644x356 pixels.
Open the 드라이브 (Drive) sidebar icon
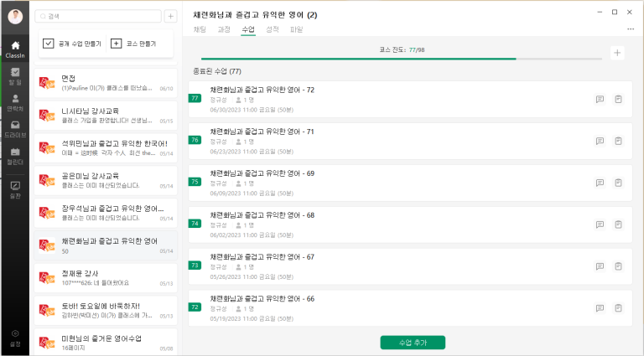click(x=14, y=128)
